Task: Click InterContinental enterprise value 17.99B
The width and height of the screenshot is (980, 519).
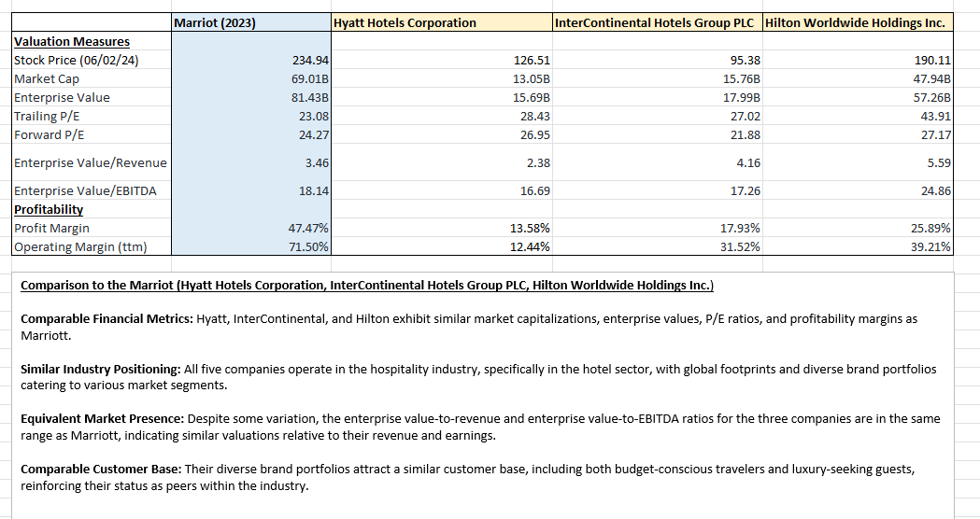Action: tap(658, 97)
